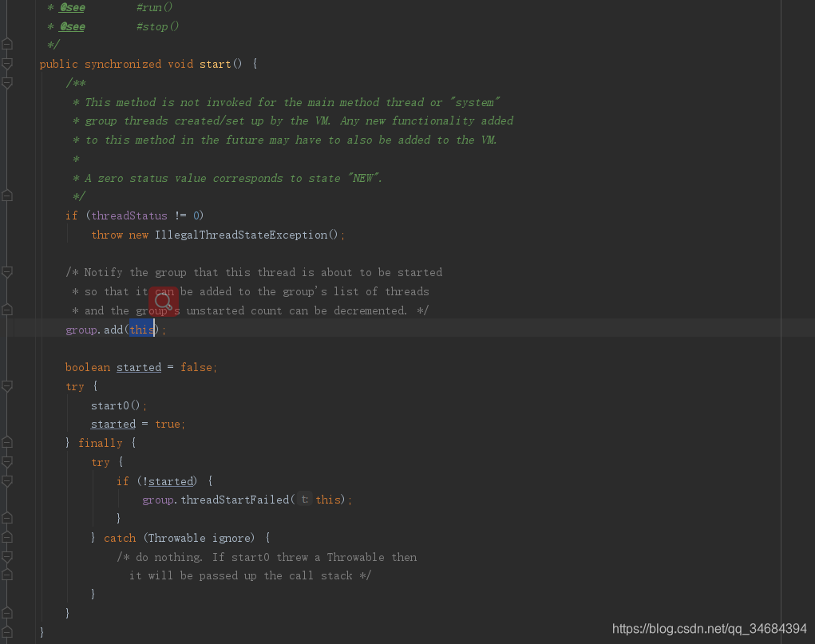Click the 'try' keyword above start0()

click(x=75, y=387)
